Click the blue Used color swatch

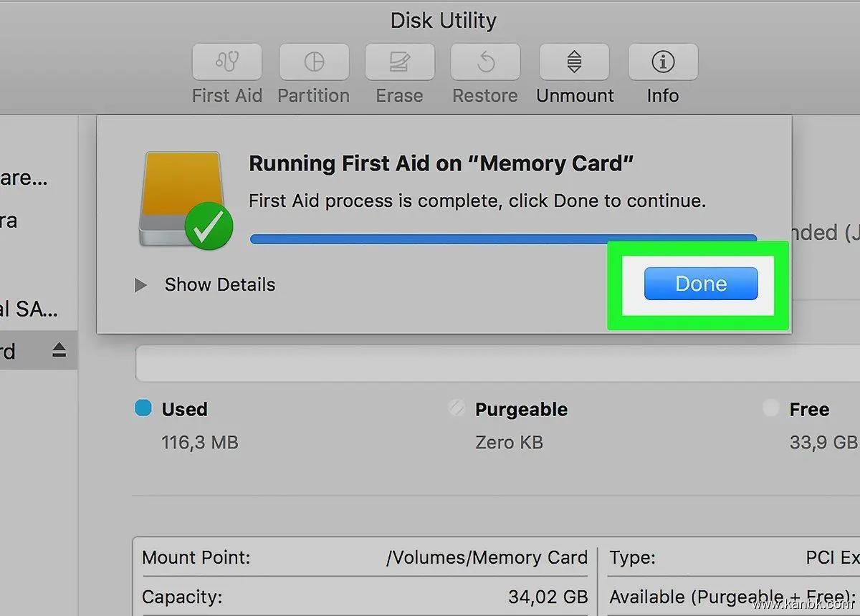[143, 408]
